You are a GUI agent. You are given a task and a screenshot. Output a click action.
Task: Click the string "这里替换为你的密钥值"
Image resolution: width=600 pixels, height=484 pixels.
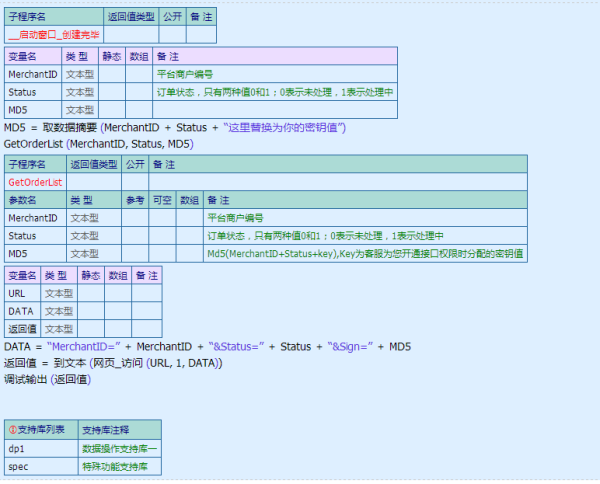(x=284, y=127)
